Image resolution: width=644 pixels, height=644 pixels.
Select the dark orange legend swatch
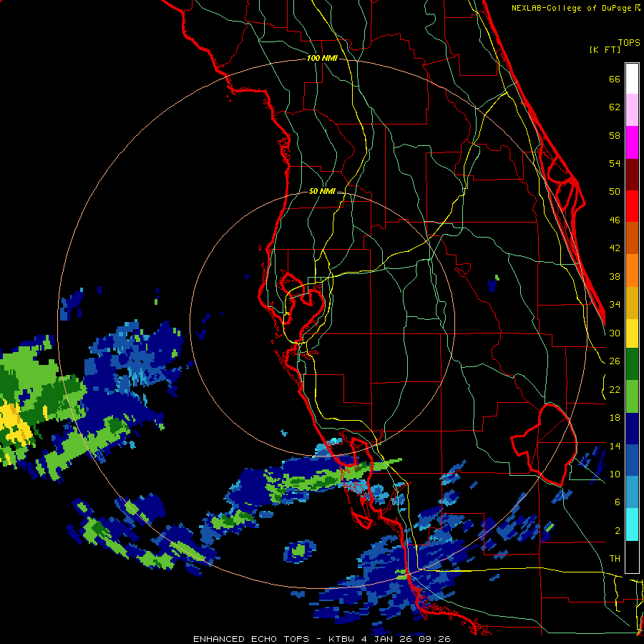(632, 238)
